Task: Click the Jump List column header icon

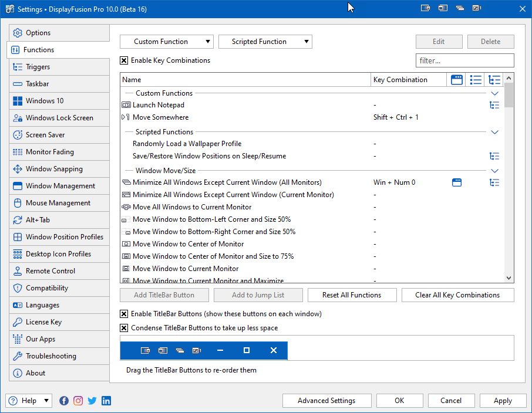Action: [476, 80]
